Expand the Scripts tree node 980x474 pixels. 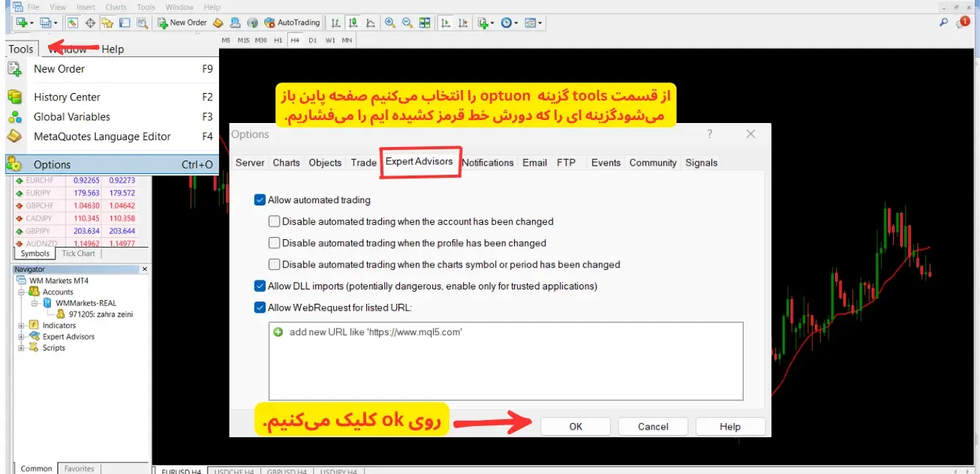pyautogui.click(x=22, y=348)
